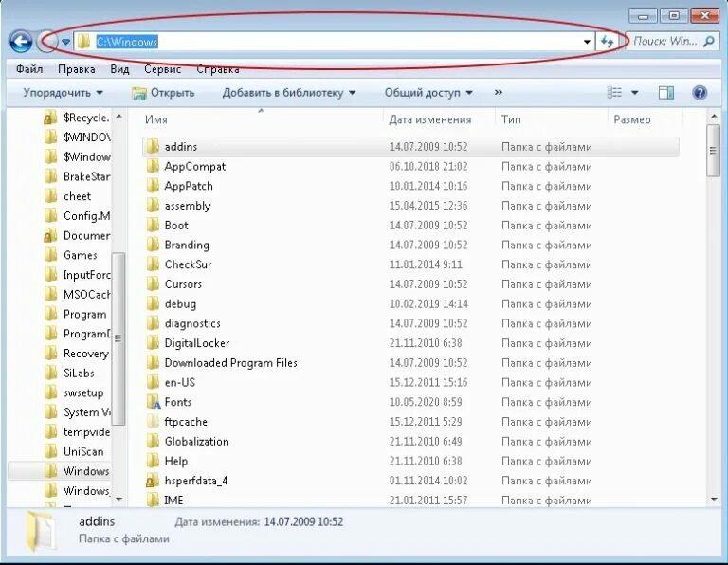The height and width of the screenshot is (565, 728).
Task: Click the change view icon
Action: tap(614, 92)
